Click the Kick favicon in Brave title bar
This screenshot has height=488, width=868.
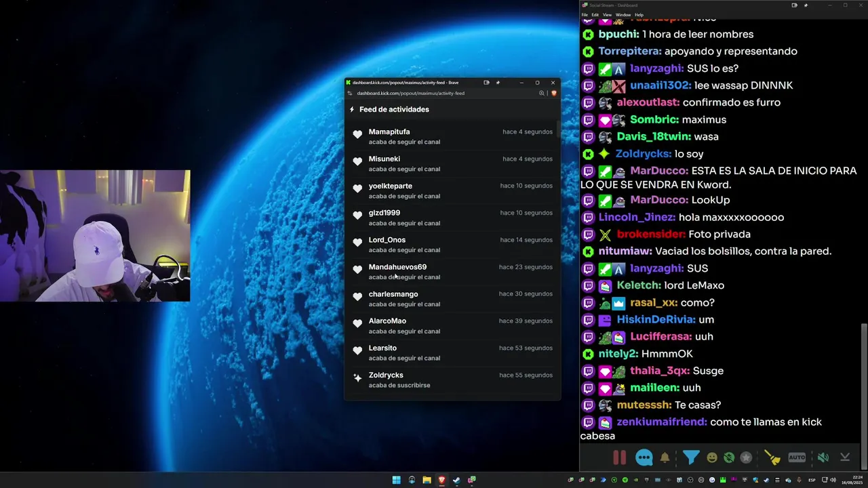pyautogui.click(x=349, y=83)
